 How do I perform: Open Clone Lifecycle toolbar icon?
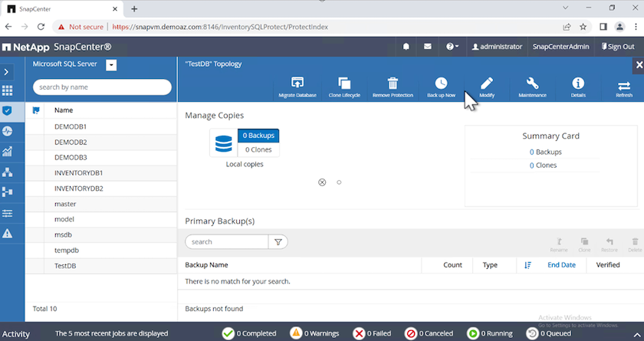pyautogui.click(x=344, y=83)
